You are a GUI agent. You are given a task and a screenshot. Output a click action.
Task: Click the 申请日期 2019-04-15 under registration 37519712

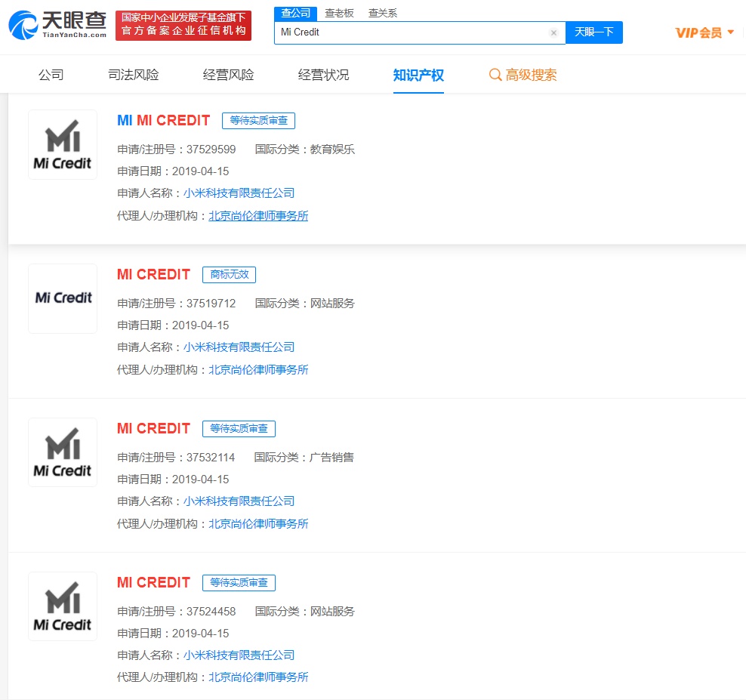(173, 325)
